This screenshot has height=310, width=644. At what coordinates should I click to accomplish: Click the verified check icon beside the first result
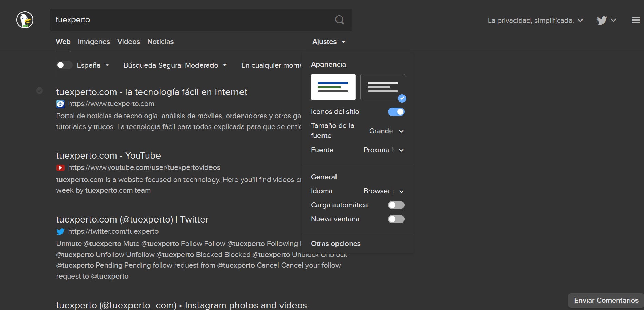[39, 91]
